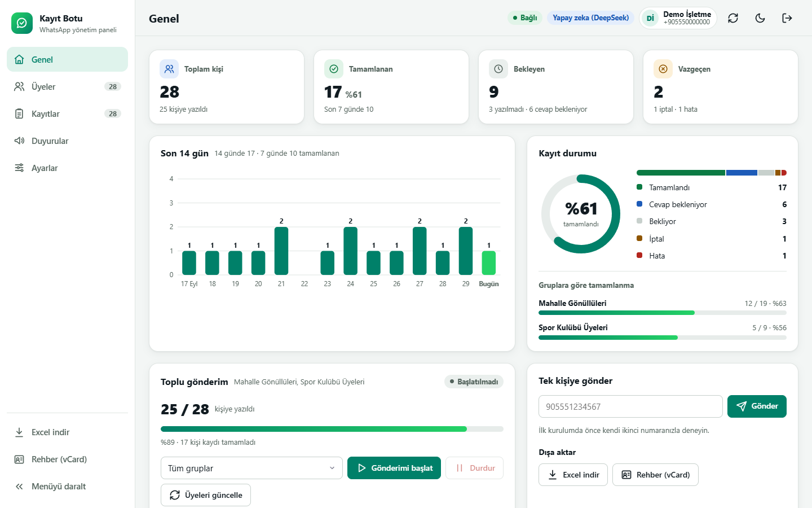Click the phone number input field
The height and width of the screenshot is (508, 812).
click(630, 406)
